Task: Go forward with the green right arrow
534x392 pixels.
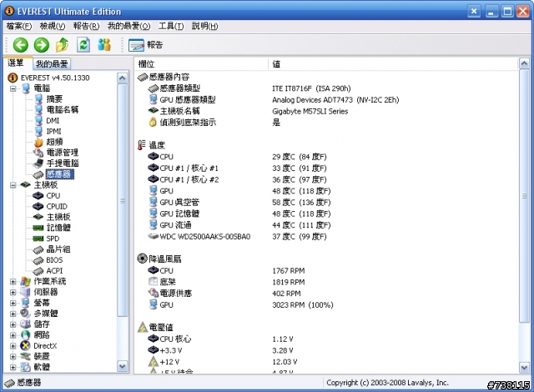Action: [x=42, y=45]
